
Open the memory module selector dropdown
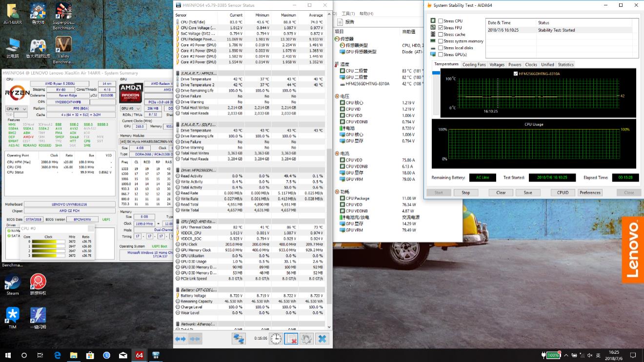coord(145,142)
